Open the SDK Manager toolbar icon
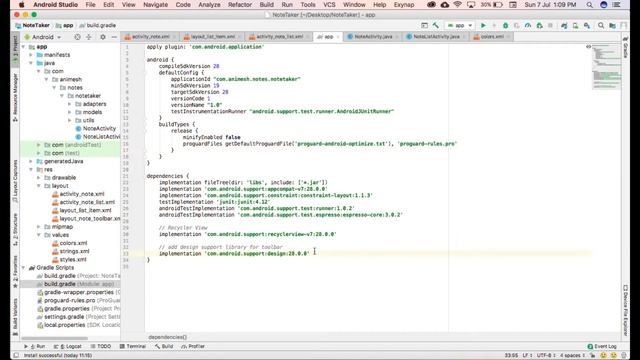 pos(587,25)
